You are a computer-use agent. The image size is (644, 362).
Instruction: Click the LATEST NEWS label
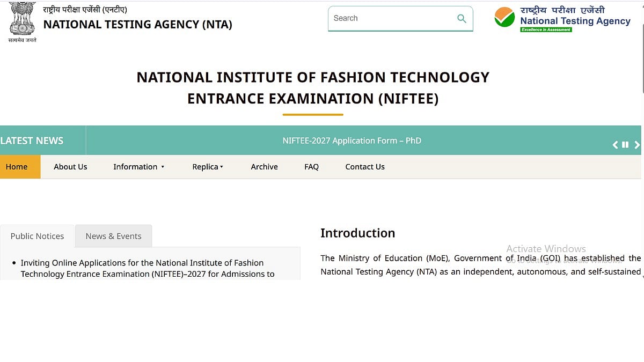32,141
